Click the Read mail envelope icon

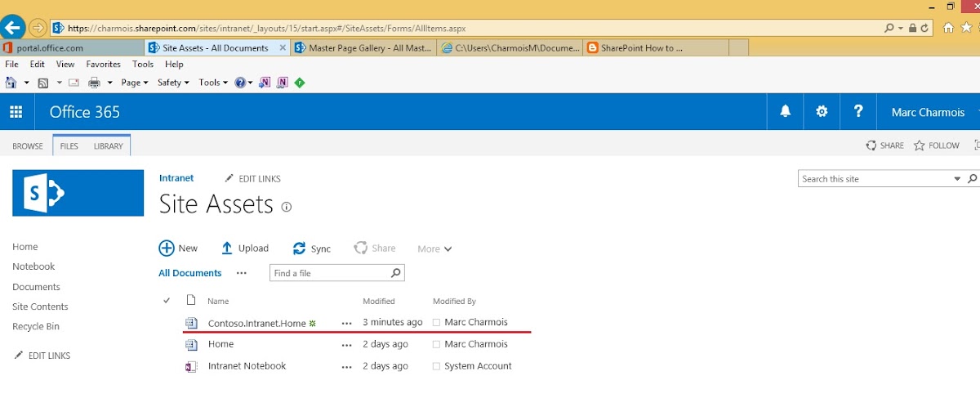point(73,83)
